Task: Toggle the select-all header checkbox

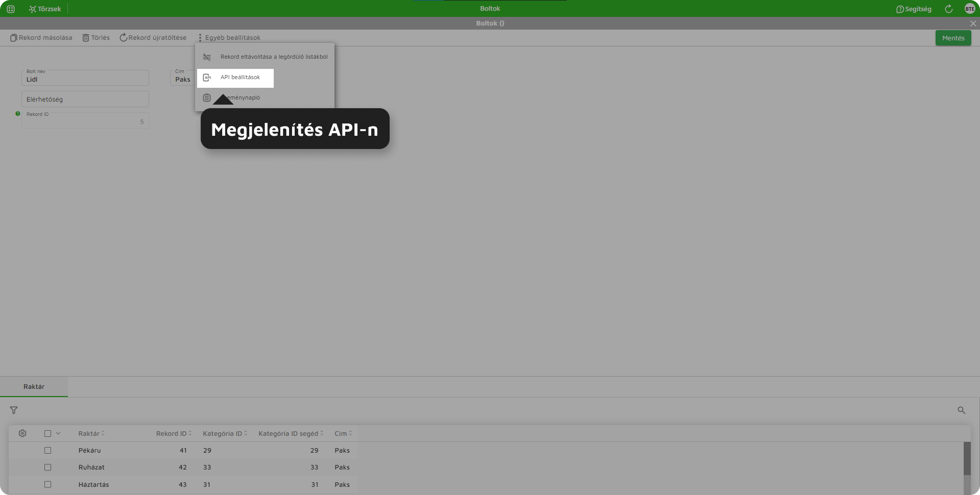Action: pyautogui.click(x=47, y=433)
